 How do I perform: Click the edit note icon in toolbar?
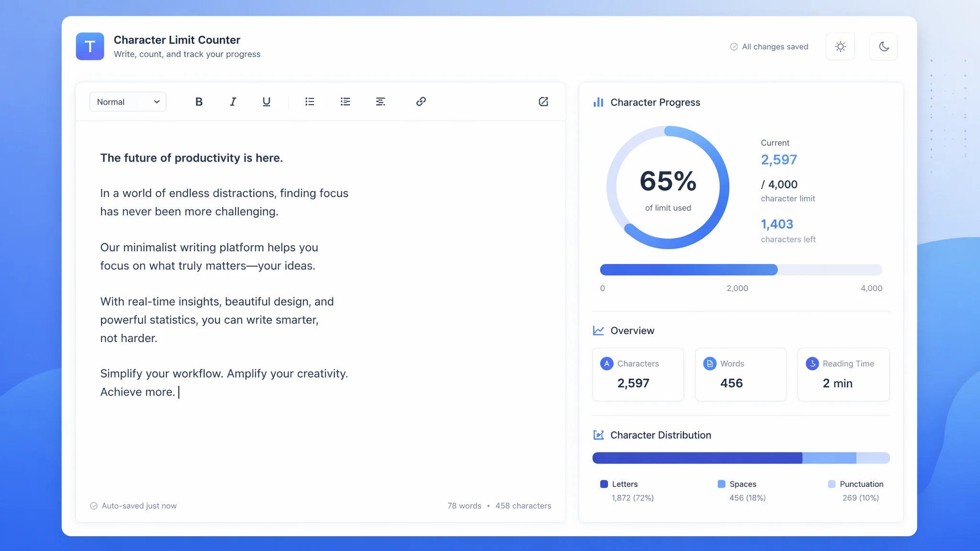[x=544, y=102]
